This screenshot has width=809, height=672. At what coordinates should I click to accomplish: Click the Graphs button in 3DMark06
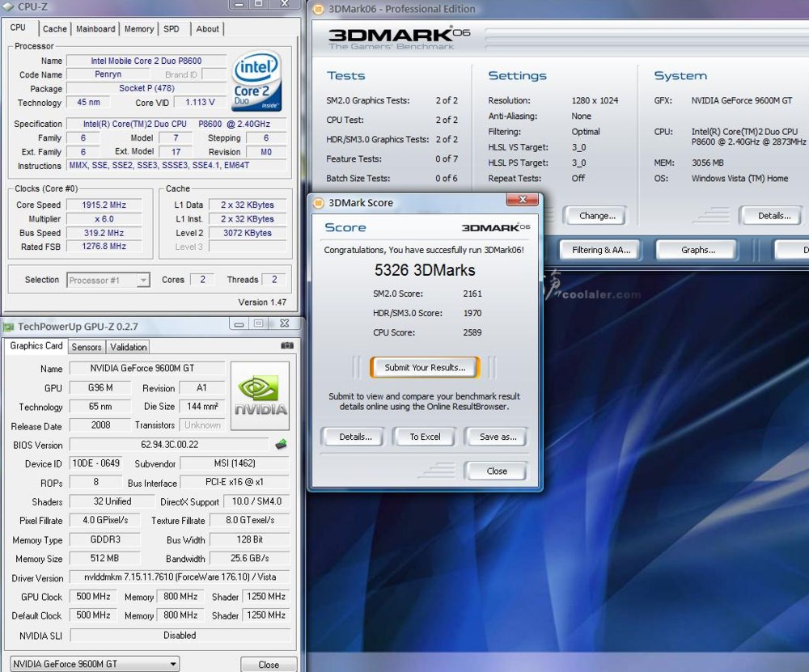[x=698, y=250]
